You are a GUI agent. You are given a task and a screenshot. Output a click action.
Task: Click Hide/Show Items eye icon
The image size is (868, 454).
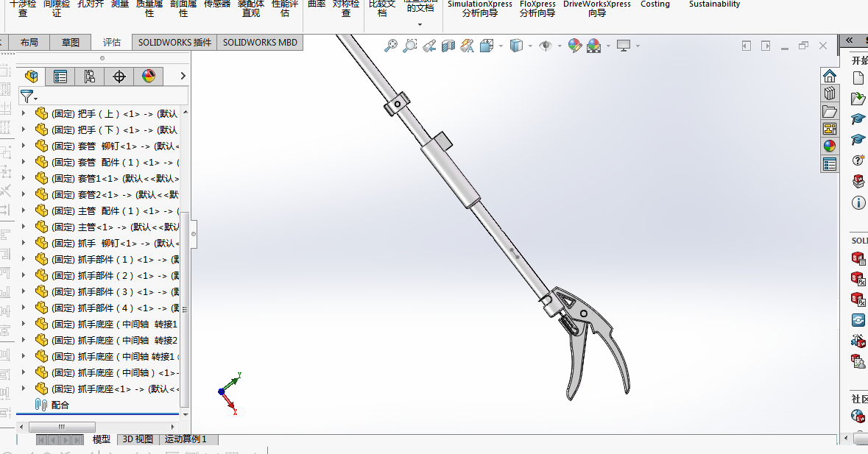point(546,46)
